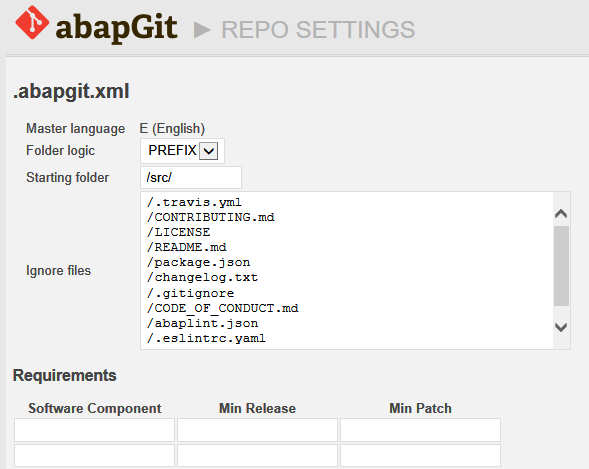Screen dimensions: 589x469
Task: Click the Ignore files scrollbar thumb
Action: pos(561,266)
